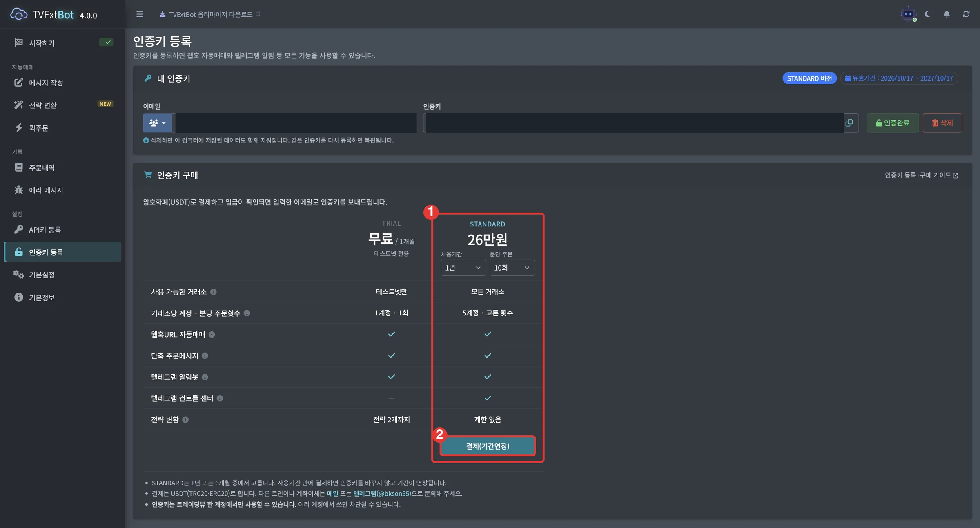980x528 pixels.
Task: Click the 시작하기 flag icon
Action: click(18, 43)
